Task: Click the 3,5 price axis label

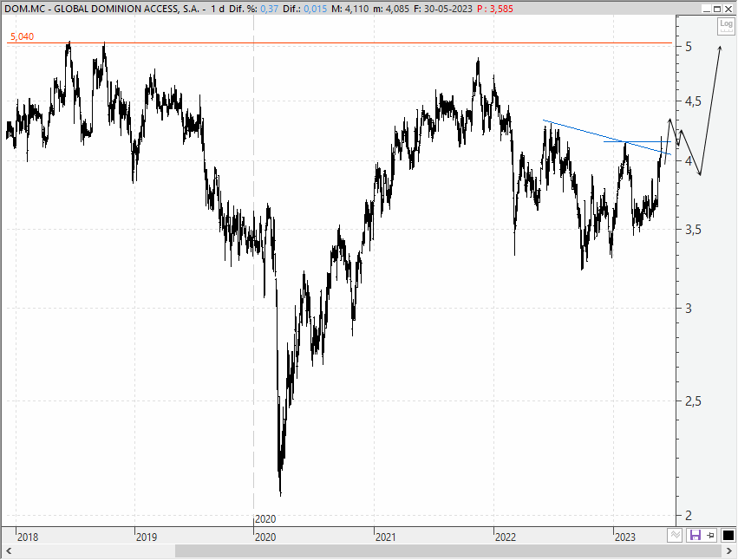Action: (x=693, y=230)
